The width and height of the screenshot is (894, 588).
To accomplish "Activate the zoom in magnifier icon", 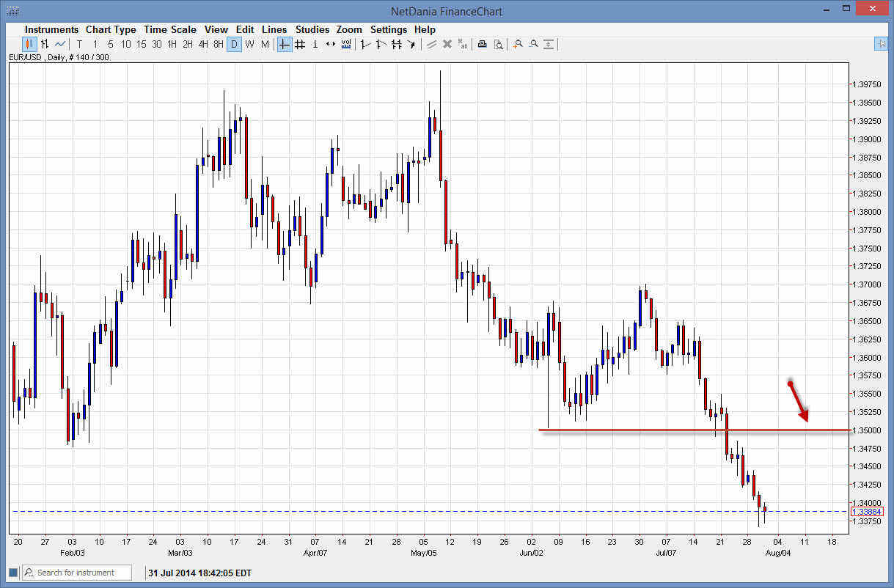I will pyautogui.click(x=518, y=44).
